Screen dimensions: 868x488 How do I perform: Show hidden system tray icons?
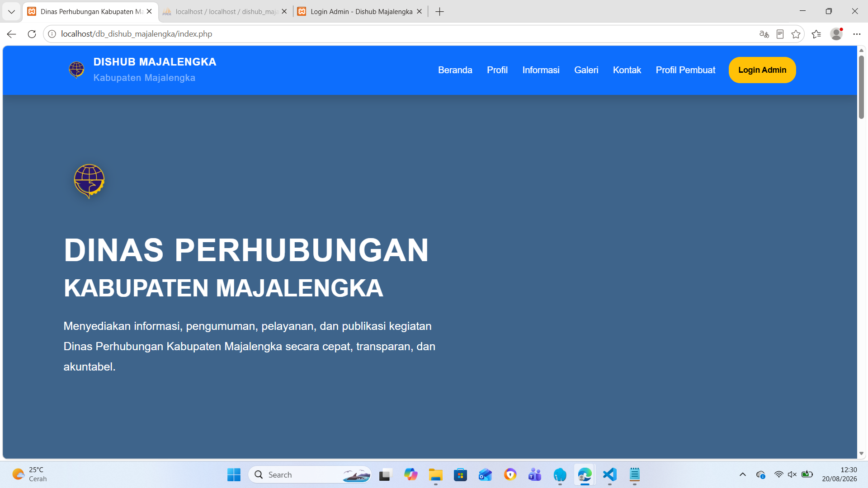coord(742,474)
